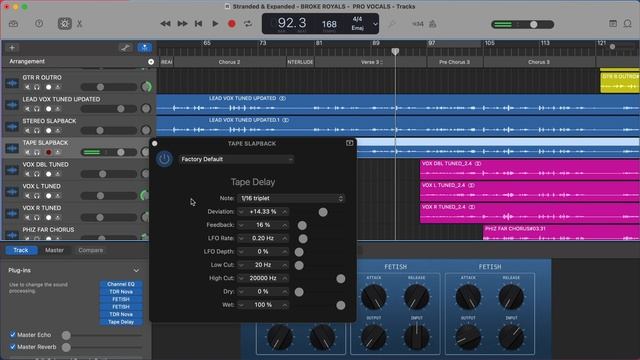The height and width of the screenshot is (360, 640).
Task: Collapse the Plug-ins section chevron
Action: click(x=136, y=271)
